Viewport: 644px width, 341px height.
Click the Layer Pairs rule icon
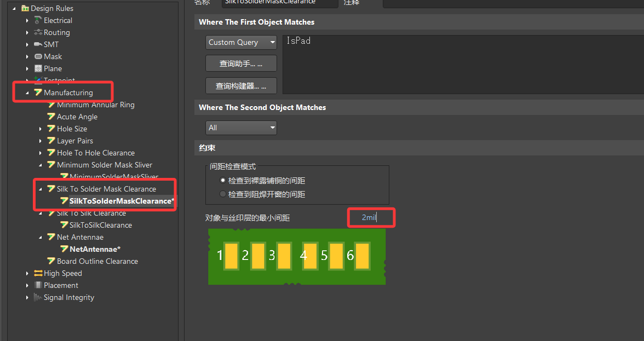(x=51, y=141)
